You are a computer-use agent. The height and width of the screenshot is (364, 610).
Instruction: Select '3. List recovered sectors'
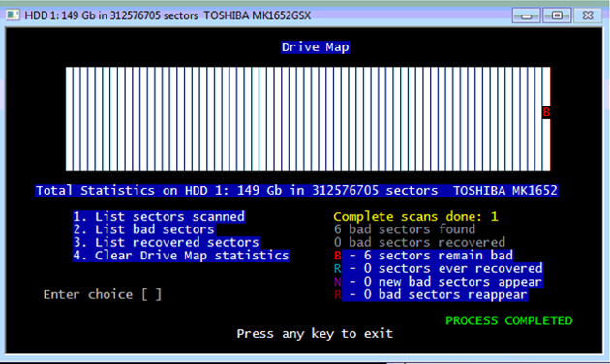167,242
